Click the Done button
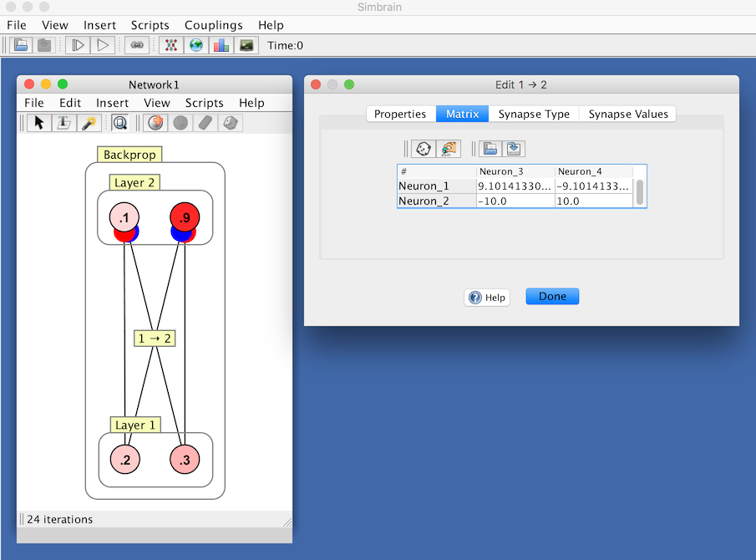Viewport: 756px width, 560px height. pyautogui.click(x=552, y=297)
